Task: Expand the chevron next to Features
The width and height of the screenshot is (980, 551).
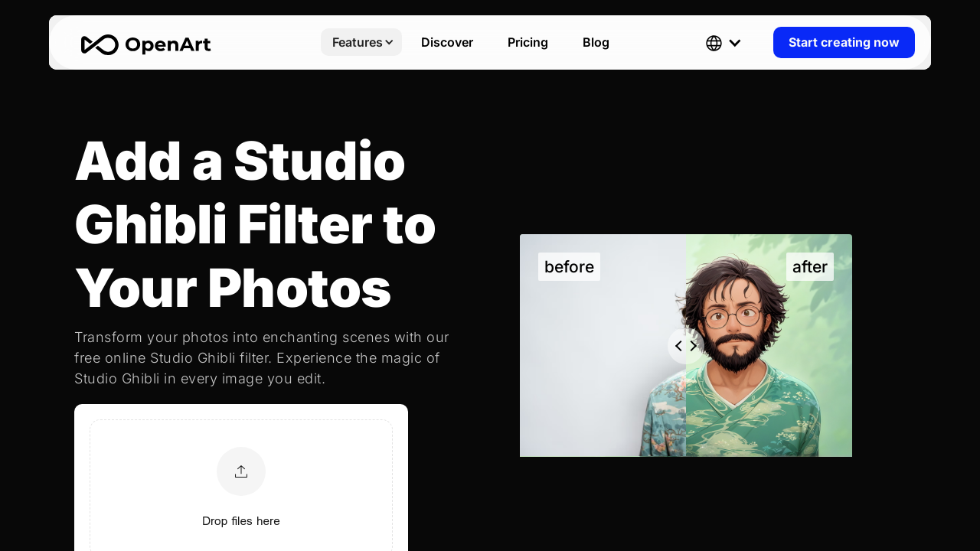Action: (x=389, y=43)
